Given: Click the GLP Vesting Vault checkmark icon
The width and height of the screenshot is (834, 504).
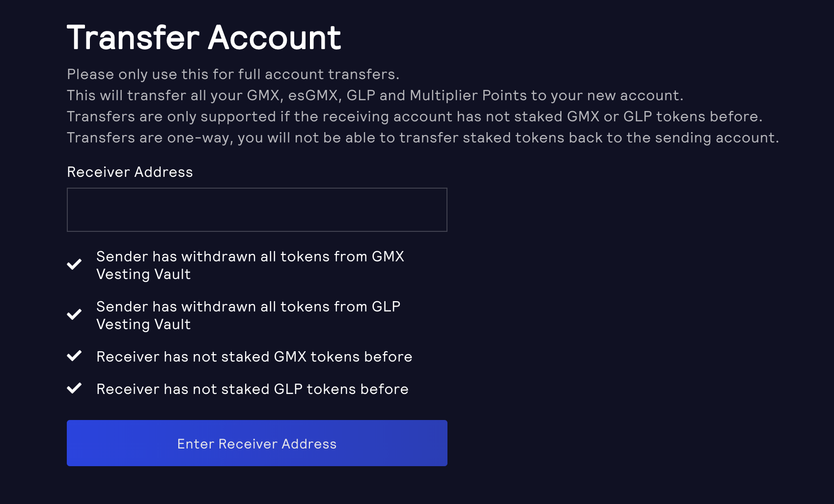Looking at the screenshot, I should pos(74,315).
